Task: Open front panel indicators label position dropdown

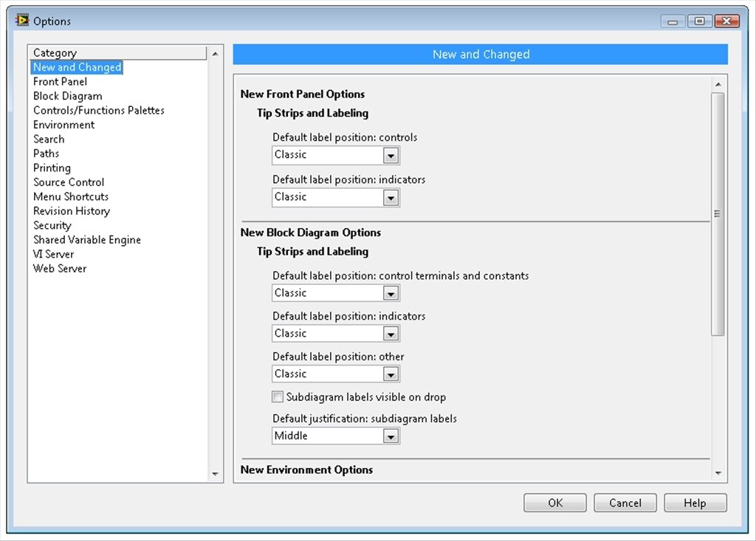Action: coord(336,197)
